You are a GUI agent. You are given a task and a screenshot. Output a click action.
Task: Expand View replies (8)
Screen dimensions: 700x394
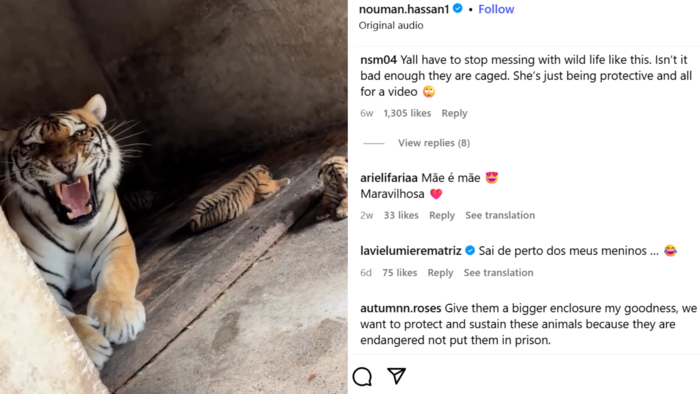[x=434, y=143]
